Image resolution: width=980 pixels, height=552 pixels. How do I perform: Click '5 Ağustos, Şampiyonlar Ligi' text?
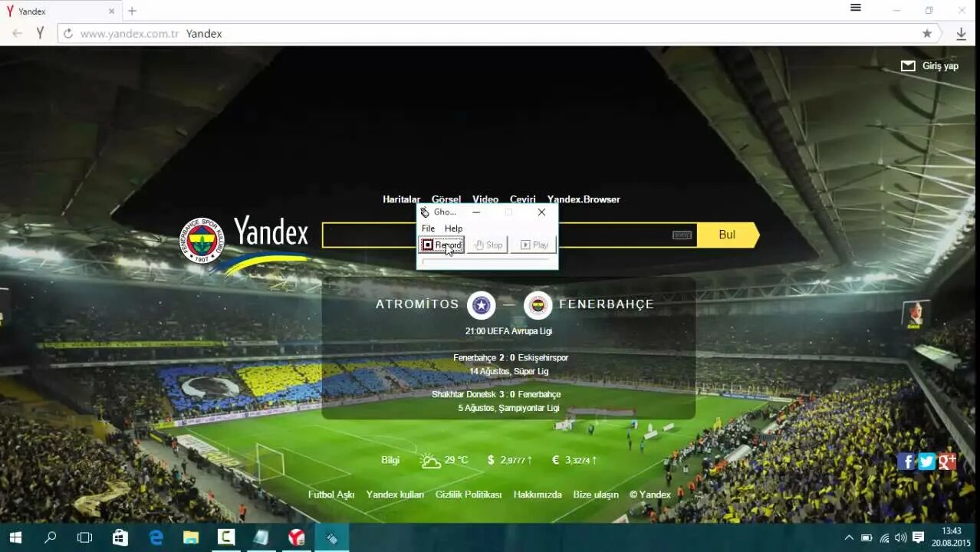(x=509, y=408)
